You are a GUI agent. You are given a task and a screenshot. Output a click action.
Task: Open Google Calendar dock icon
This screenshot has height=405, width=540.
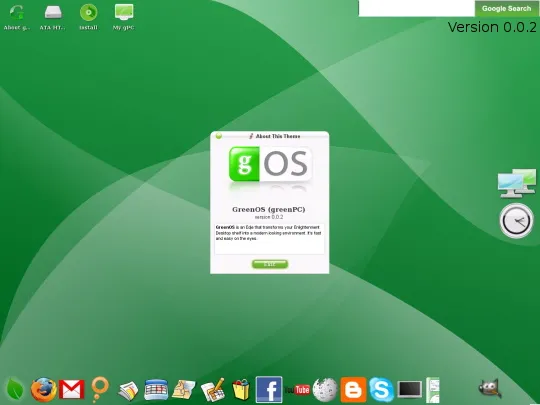[156, 390]
